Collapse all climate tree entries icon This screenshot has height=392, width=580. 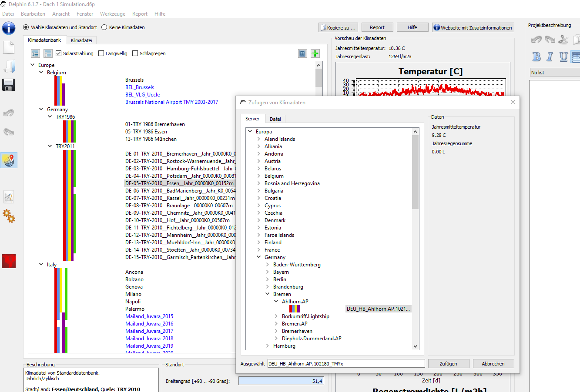pos(48,53)
